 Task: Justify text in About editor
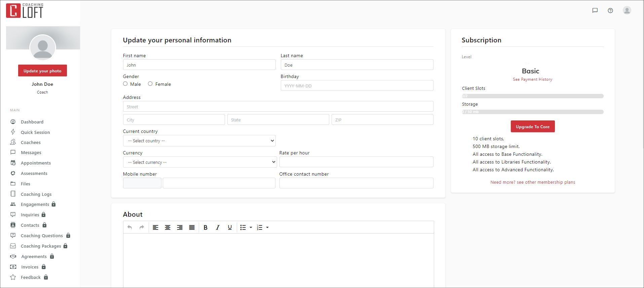pos(192,227)
